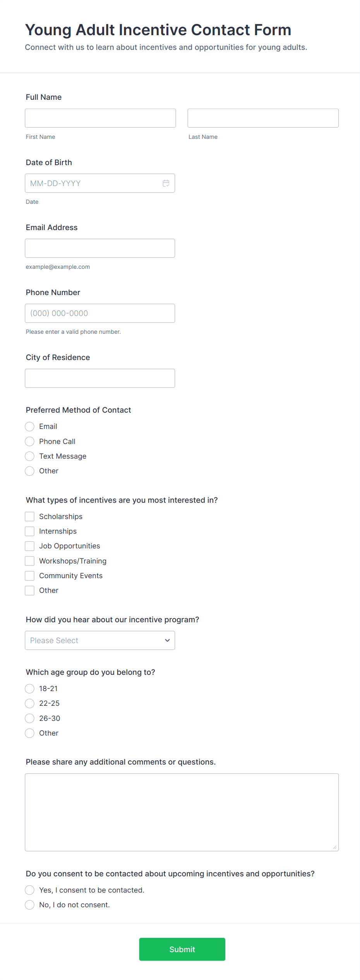This screenshot has width=360, height=980.
Task: Pick the 22-25 age group
Action: click(30, 703)
